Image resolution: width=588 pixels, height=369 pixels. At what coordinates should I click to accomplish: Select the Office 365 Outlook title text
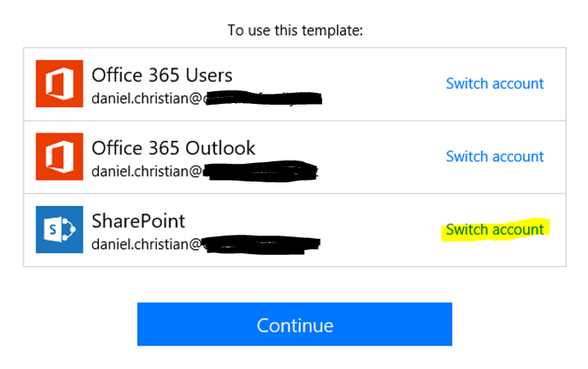pos(173,148)
